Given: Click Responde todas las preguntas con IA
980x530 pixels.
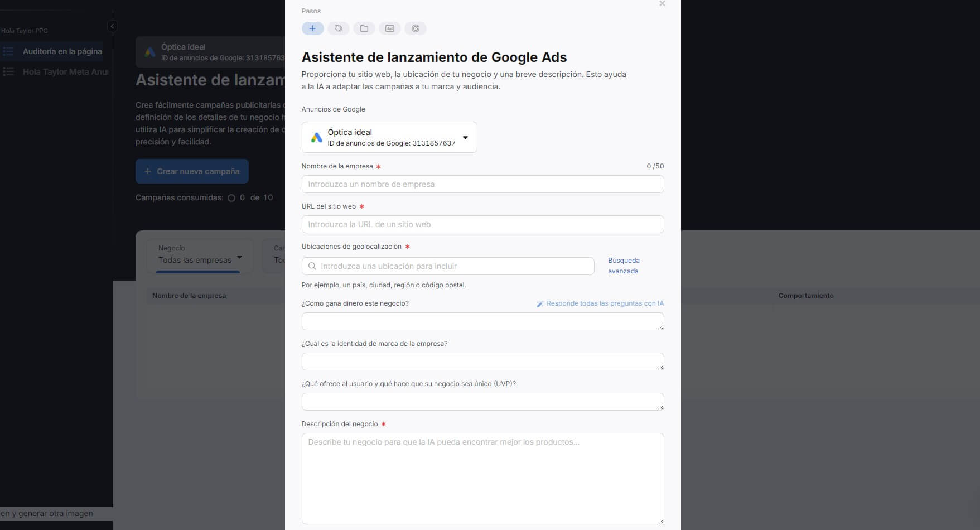Looking at the screenshot, I should pyautogui.click(x=605, y=303).
